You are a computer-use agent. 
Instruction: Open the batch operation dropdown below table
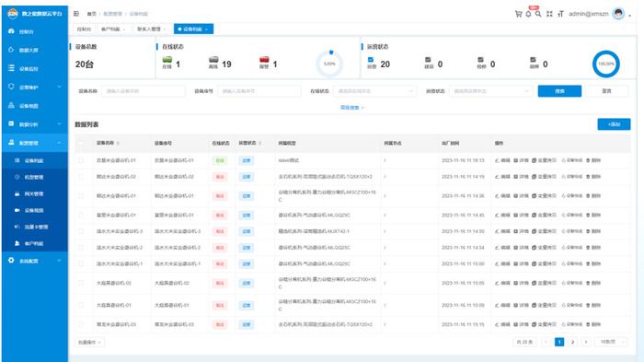[89, 343]
